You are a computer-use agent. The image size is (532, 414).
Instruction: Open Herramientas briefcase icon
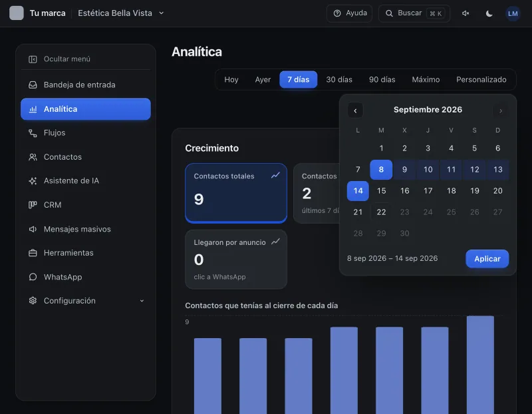pyautogui.click(x=33, y=253)
